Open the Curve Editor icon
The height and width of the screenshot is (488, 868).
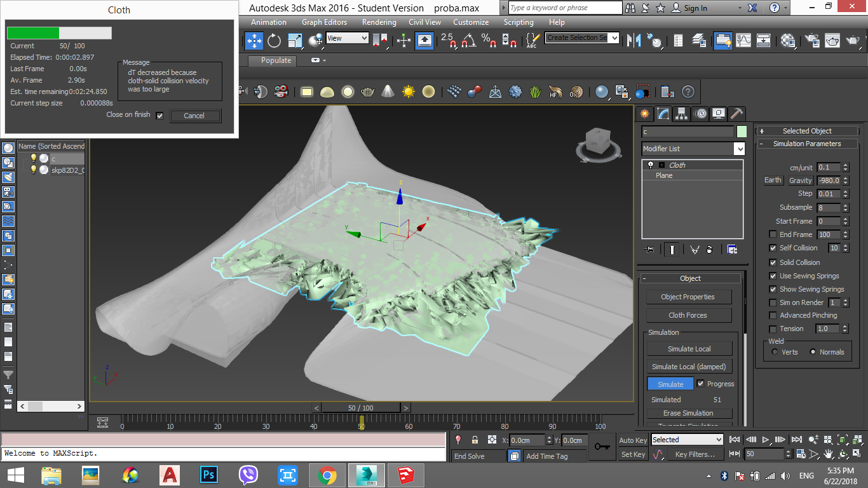pos(743,41)
